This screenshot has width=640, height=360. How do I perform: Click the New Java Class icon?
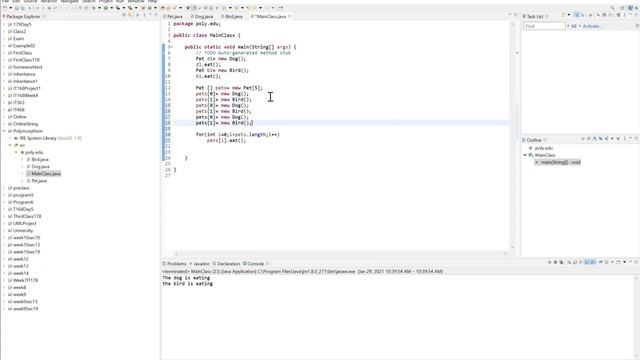coord(149,8)
